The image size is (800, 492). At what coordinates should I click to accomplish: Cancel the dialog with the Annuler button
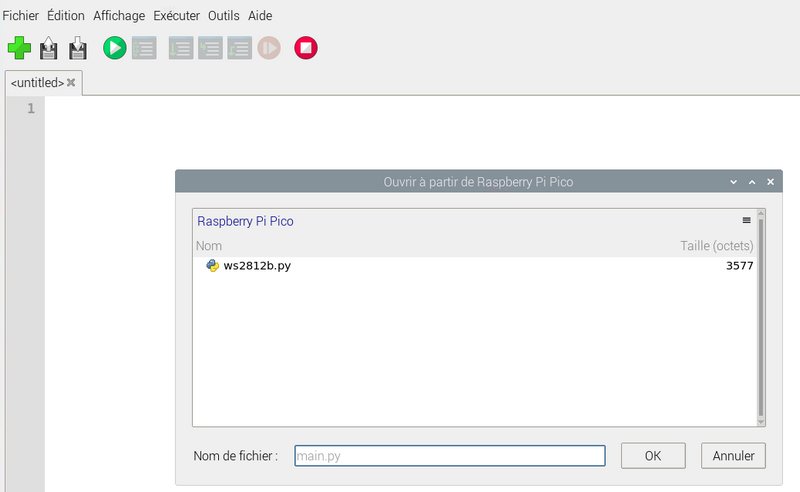733,456
